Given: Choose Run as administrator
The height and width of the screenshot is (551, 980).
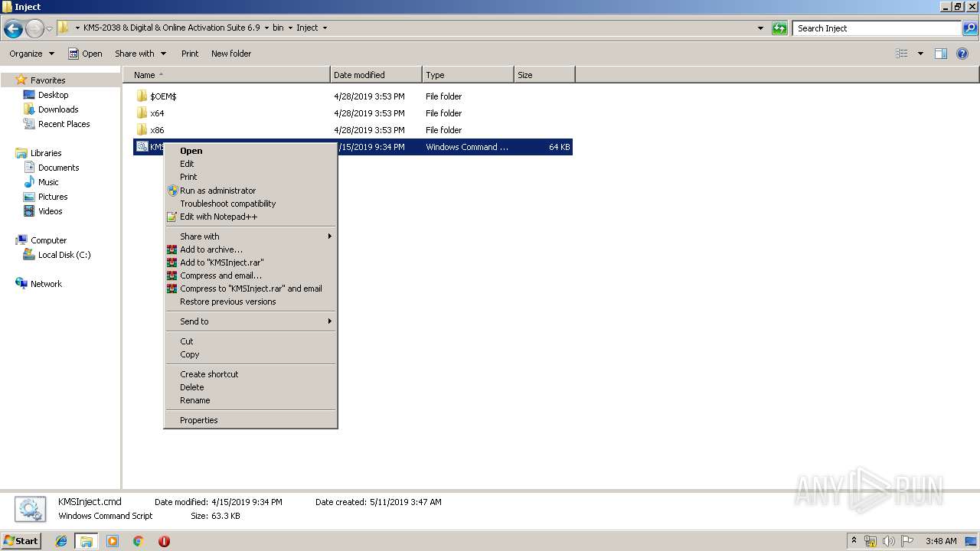Looking at the screenshot, I should click(251, 191).
